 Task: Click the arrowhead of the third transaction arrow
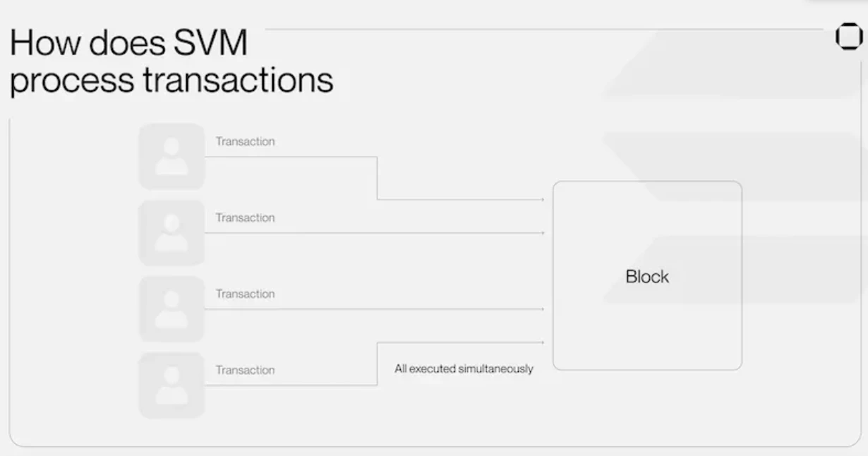pos(542,309)
